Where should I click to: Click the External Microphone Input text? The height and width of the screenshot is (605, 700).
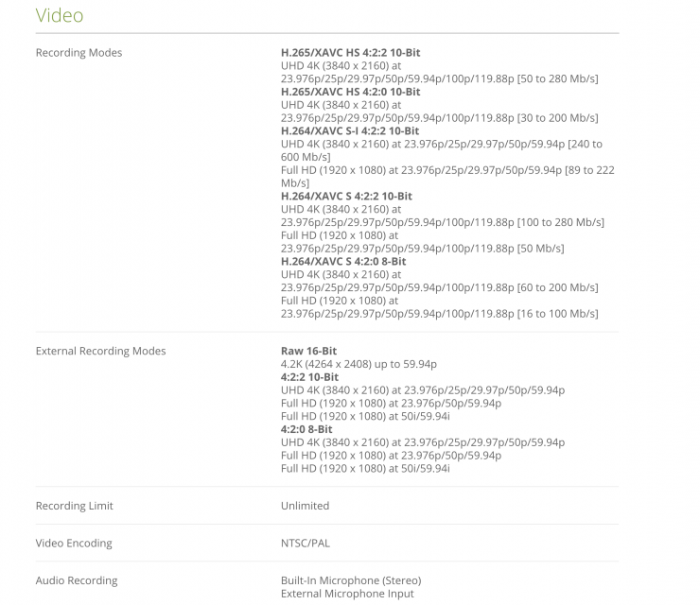coord(347,594)
